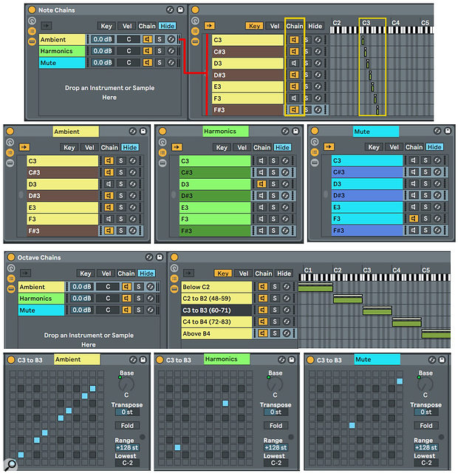Image resolution: width=458 pixels, height=476 pixels.
Task: Toggle devices view in Note Chains rack
Action: (x=32, y=41)
